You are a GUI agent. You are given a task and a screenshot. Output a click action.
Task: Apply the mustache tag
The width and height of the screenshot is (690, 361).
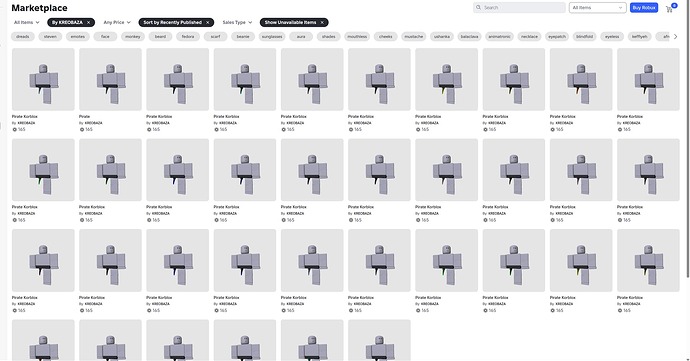coord(413,37)
